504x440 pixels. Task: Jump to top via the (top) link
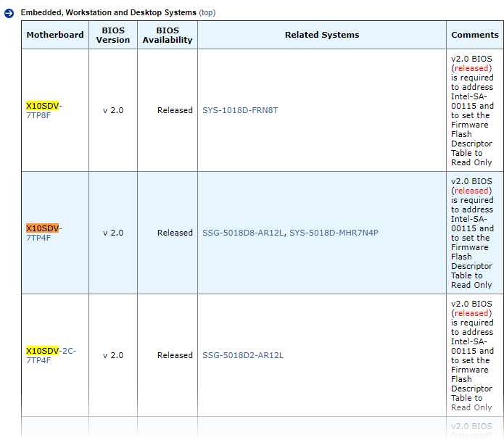pyautogui.click(x=207, y=12)
